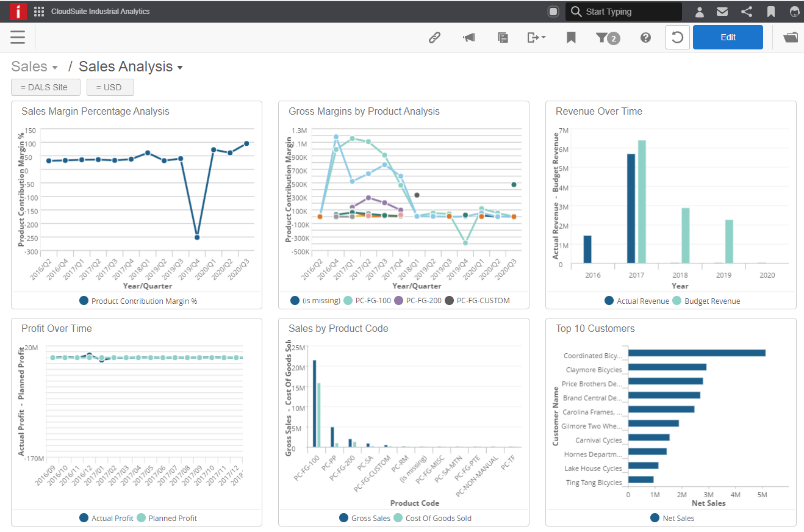
Task: Click the = USD filter chip
Action: (x=110, y=87)
